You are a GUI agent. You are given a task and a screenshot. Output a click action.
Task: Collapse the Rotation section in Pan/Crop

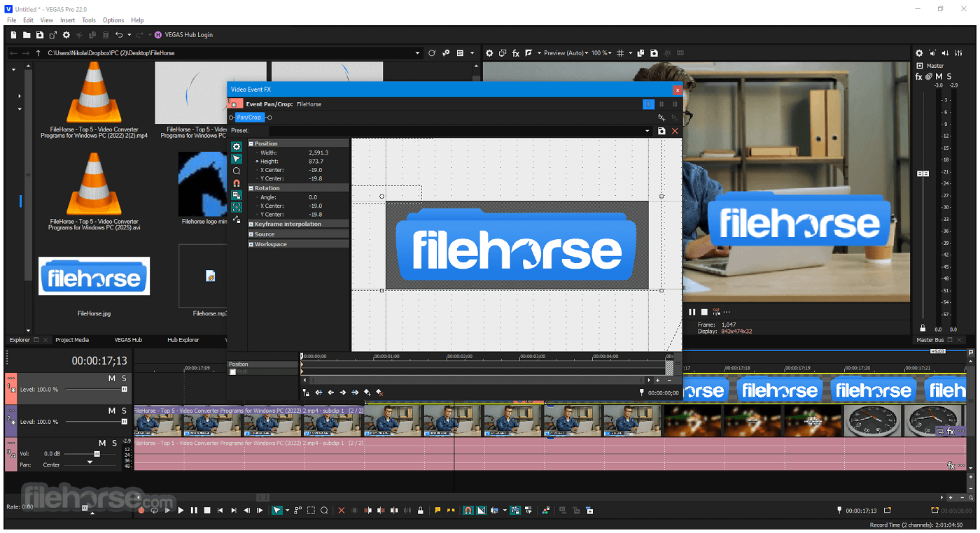tap(251, 188)
